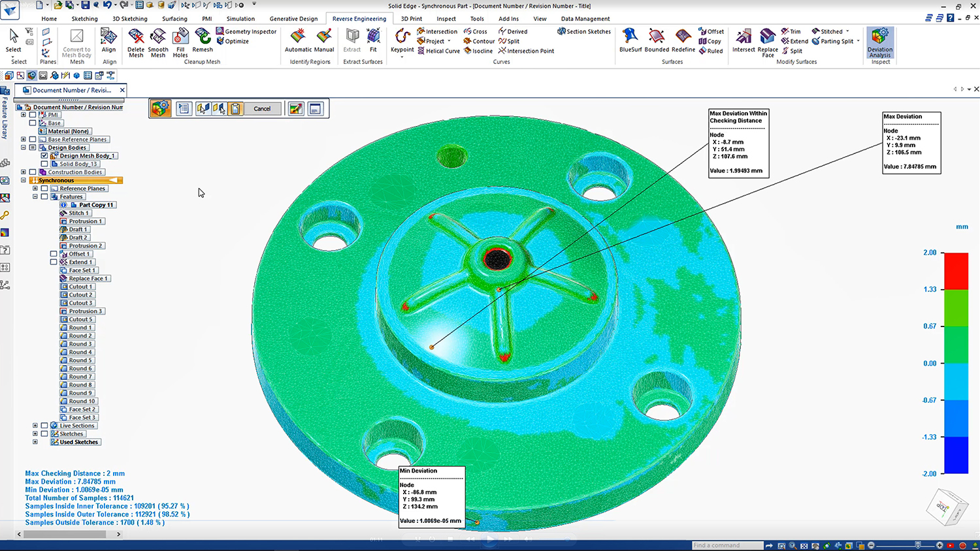Screen dimensions: 980x551
Task: Click the red band on color scale
Action: [956, 271]
